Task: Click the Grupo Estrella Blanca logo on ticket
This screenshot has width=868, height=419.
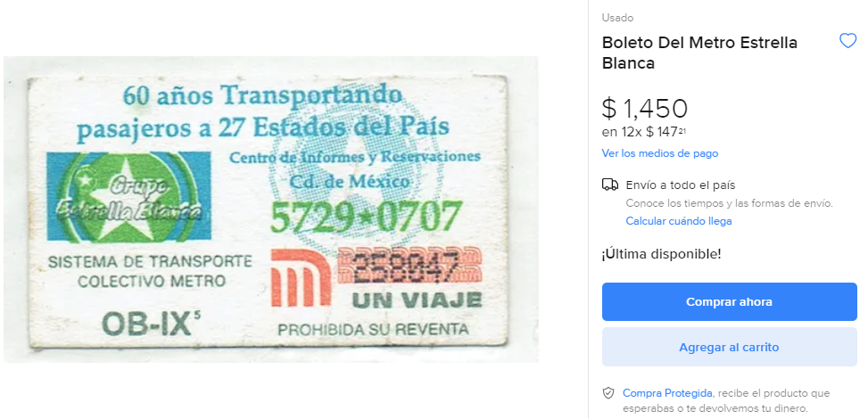Action: point(128,196)
